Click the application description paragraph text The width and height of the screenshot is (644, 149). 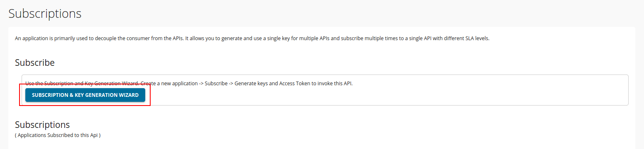[x=252, y=38]
